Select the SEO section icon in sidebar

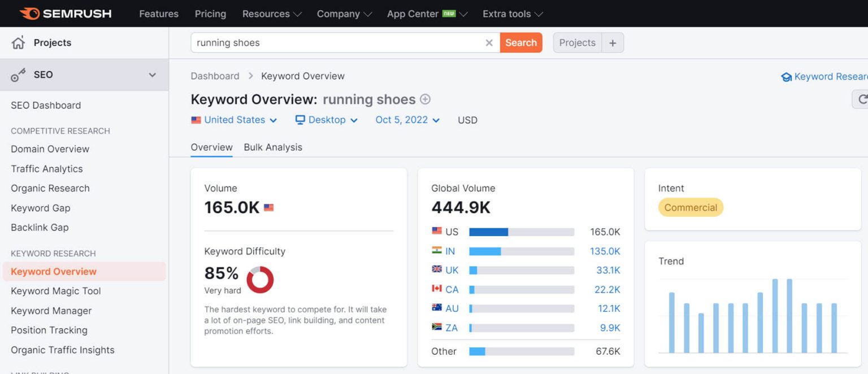19,74
